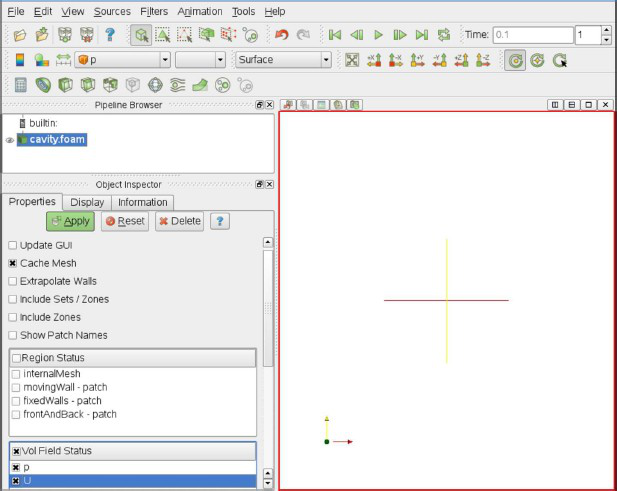Click the Undo arrow icon
This screenshot has height=491, width=617.
(x=281, y=35)
